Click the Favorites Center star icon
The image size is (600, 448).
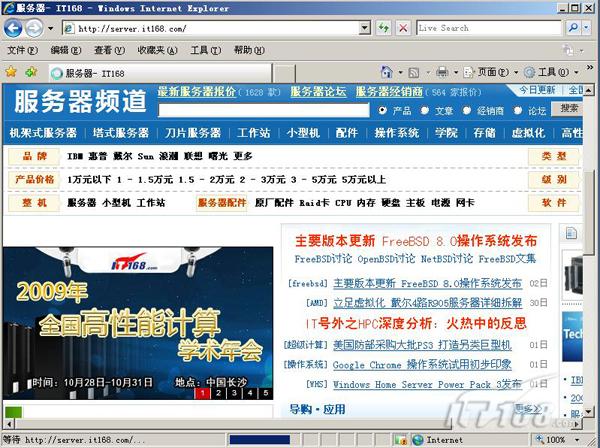[x=11, y=72]
